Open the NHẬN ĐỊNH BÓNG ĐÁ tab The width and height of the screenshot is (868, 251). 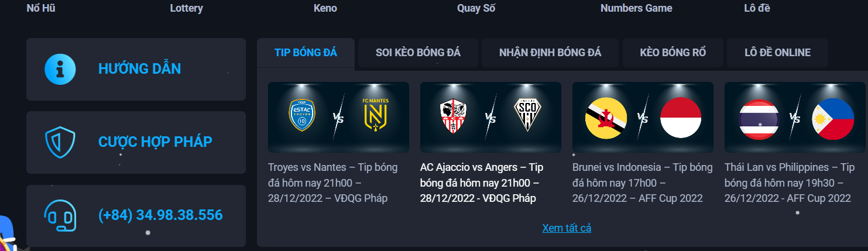pos(550,53)
